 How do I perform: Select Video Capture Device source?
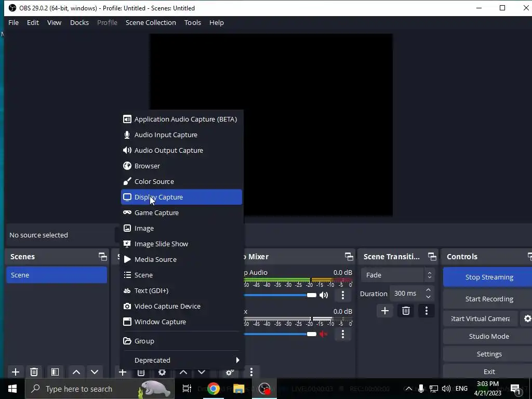tap(181, 307)
